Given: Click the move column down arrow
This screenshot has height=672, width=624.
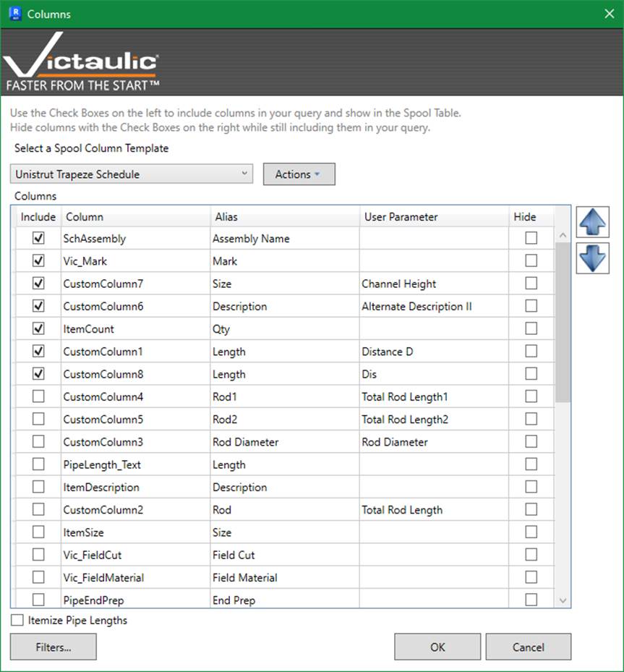Looking at the screenshot, I should 592,258.
